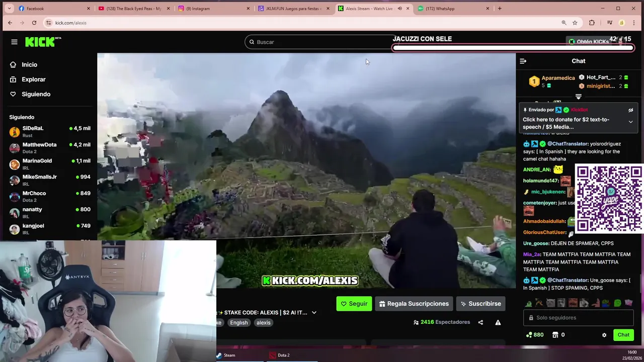Viewport: 644px width, 362px height.
Task: Click Hot_Fart_ leaderboard entry
Action: coord(603,77)
